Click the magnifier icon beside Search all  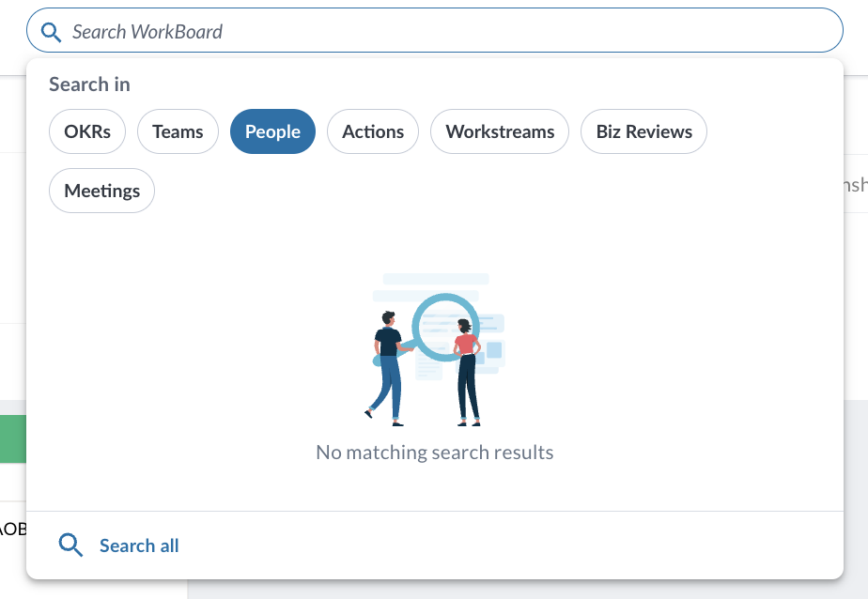point(70,545)
